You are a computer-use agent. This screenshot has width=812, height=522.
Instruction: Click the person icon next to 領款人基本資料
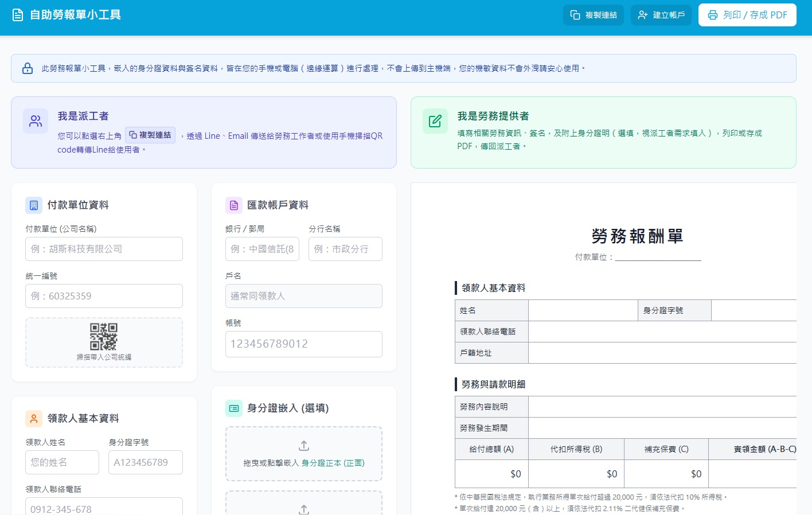(x=33, y=418)
